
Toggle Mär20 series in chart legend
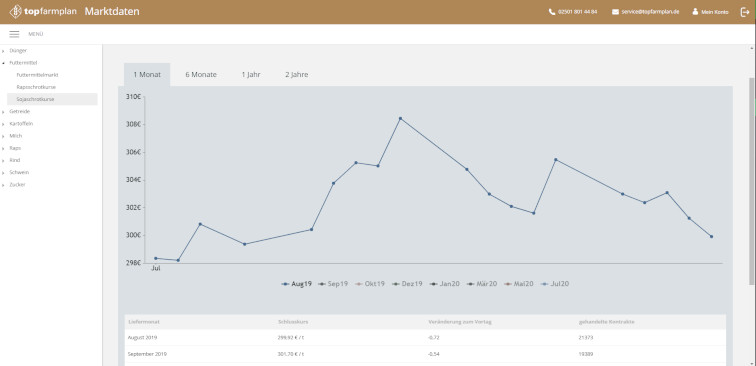click(x=482, y=284)
